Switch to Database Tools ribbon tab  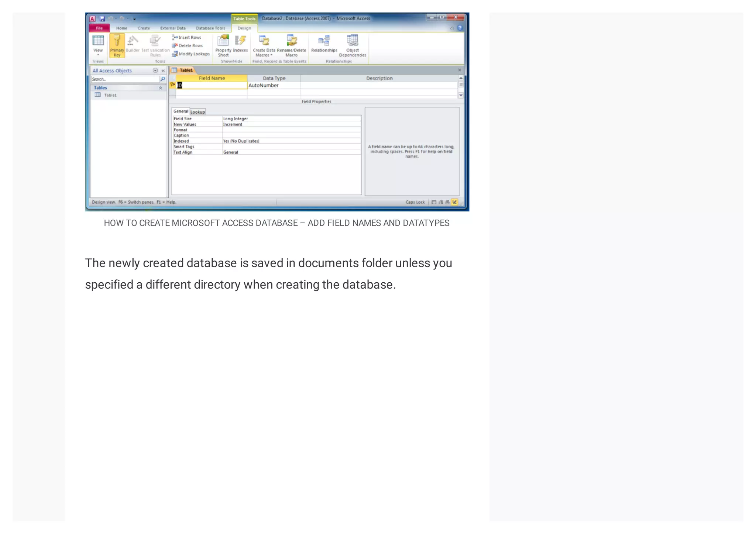coord(210,28)
